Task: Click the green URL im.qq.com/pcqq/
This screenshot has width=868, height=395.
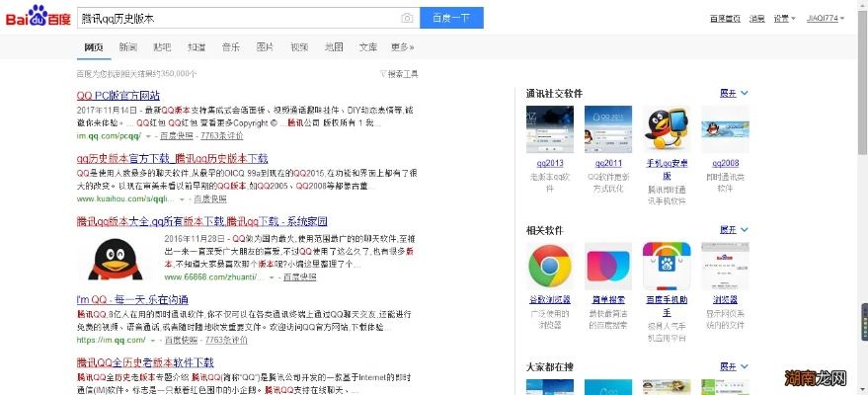Action: [x=109, y=136]
